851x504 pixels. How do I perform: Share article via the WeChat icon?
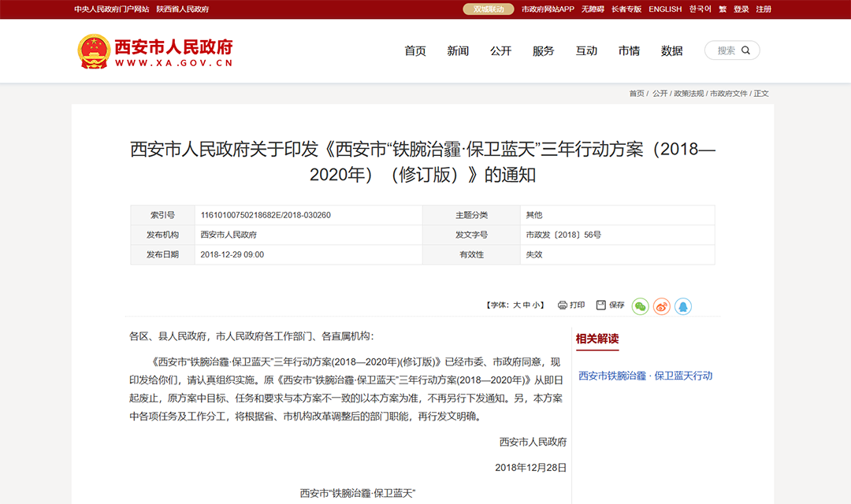click(640, 306)
